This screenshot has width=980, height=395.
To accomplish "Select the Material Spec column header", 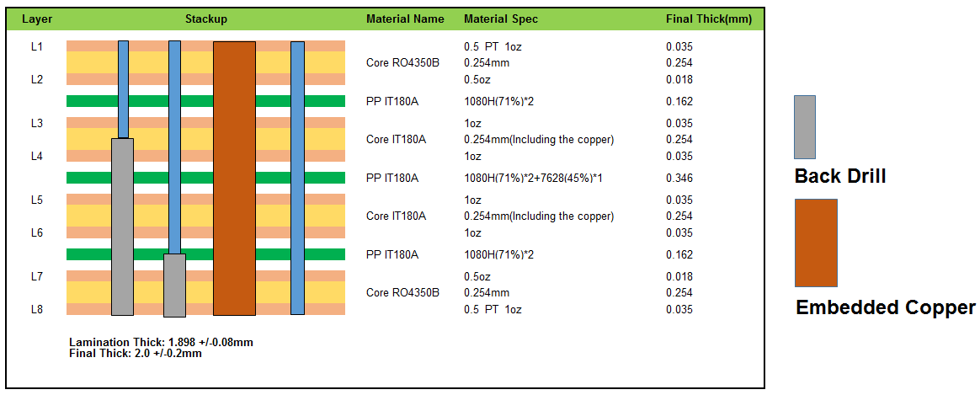I will tap(500, 19).
